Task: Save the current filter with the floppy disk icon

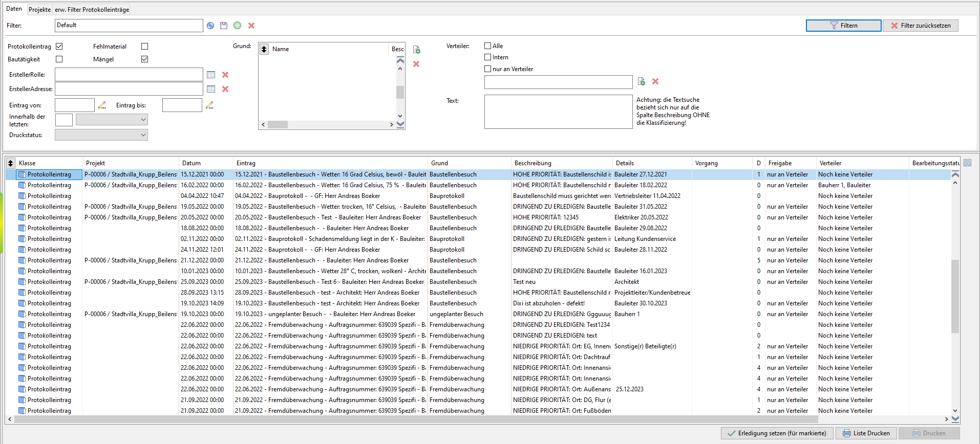Action: 224,26
